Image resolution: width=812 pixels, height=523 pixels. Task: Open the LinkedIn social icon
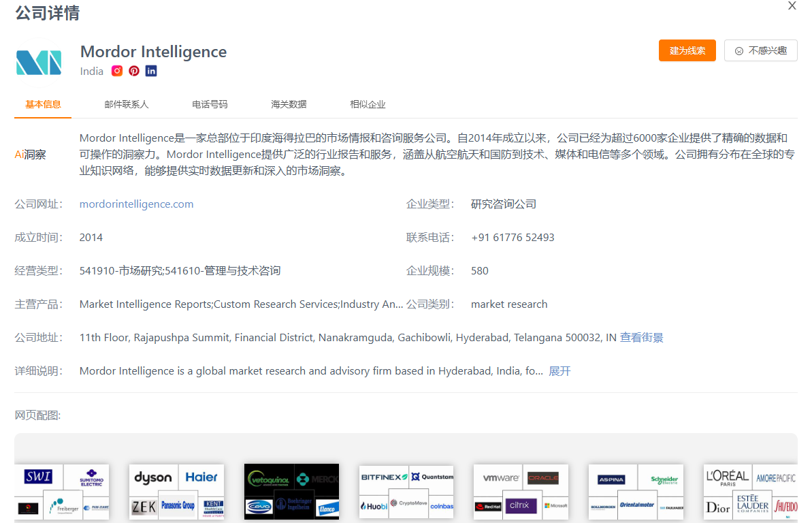[151, 71]
